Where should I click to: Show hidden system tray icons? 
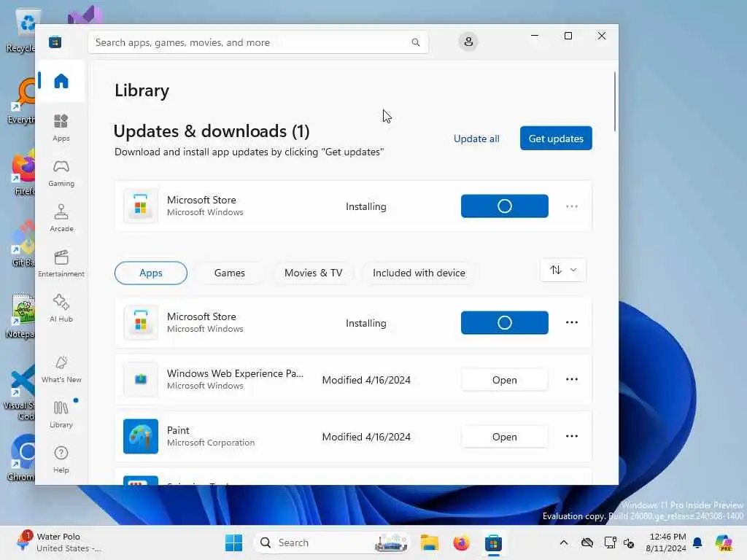pos(564,542)
